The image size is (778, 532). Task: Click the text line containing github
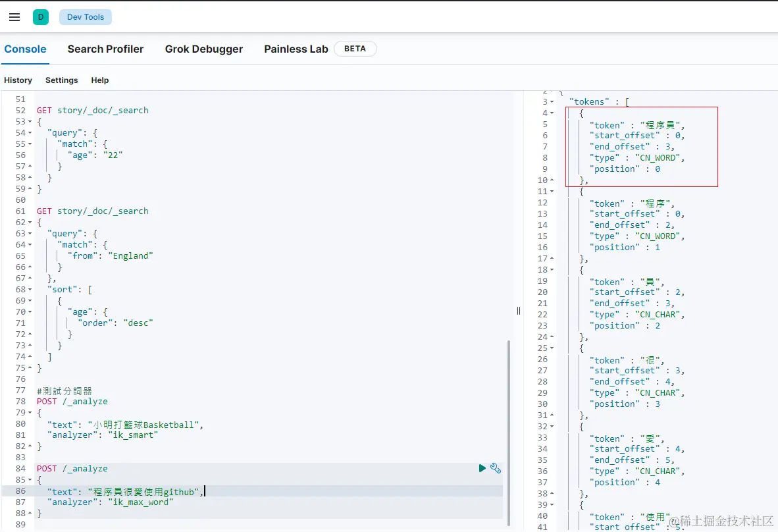(x=126, y=492)
